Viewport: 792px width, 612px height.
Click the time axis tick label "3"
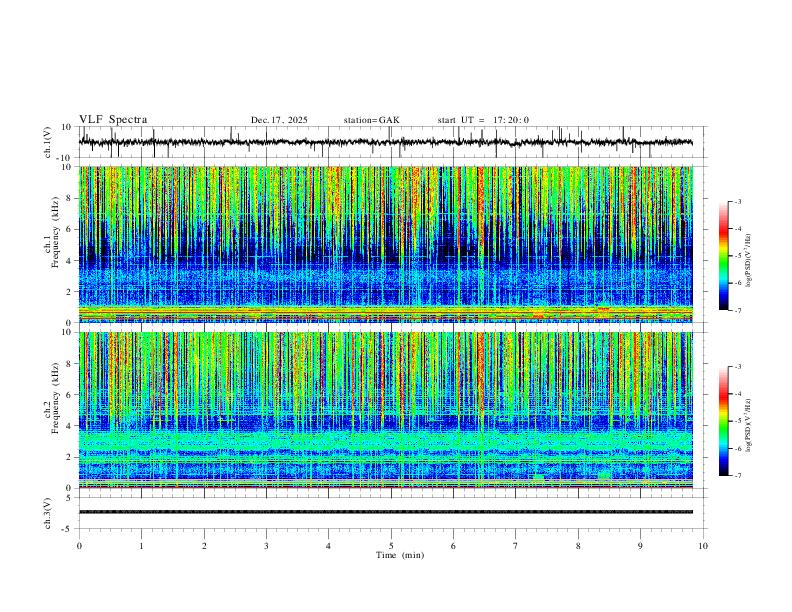(x=266, y=546)
